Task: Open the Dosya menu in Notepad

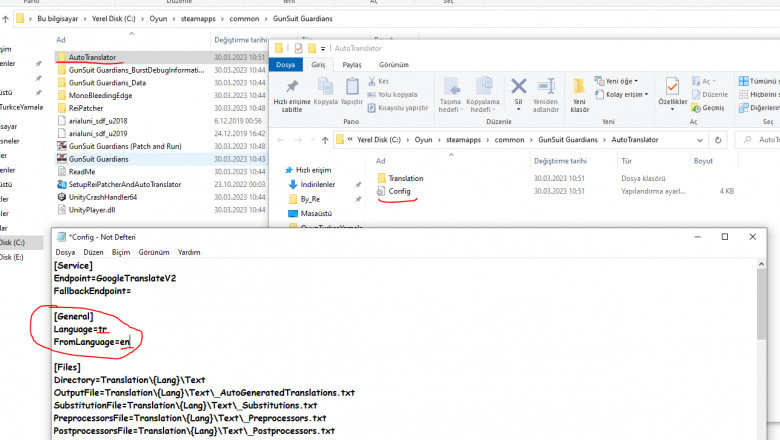Action: (65, 253)
